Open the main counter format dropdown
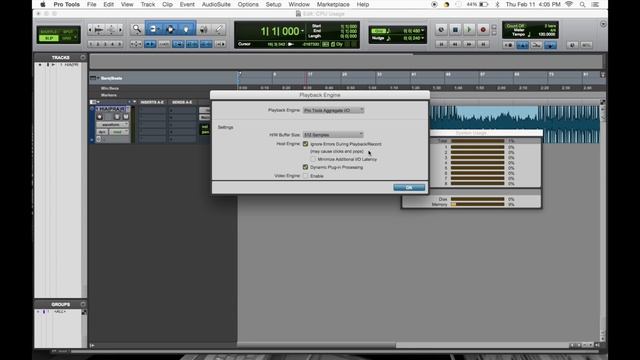The height and width of the screenshot is (360, 640). [302, 31]
